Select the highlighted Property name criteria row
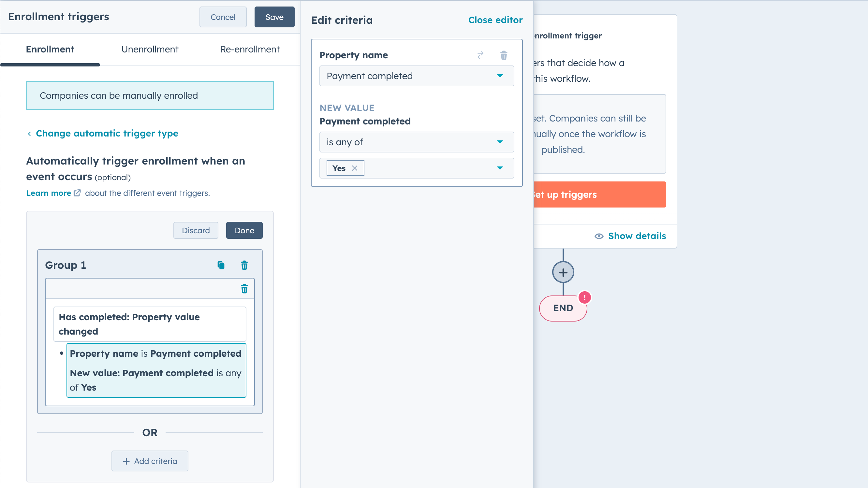The image size is (868, 488). pyautogui.click(x=156, y=370)
